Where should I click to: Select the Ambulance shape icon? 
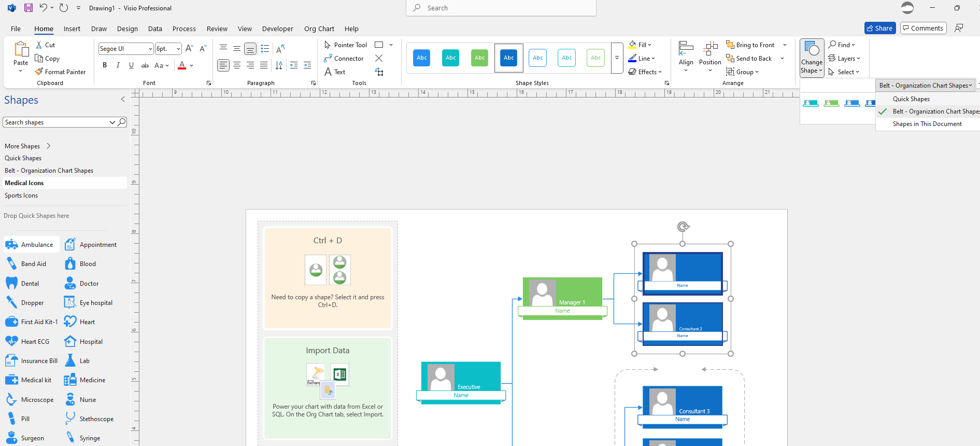[x=11, y=245]
